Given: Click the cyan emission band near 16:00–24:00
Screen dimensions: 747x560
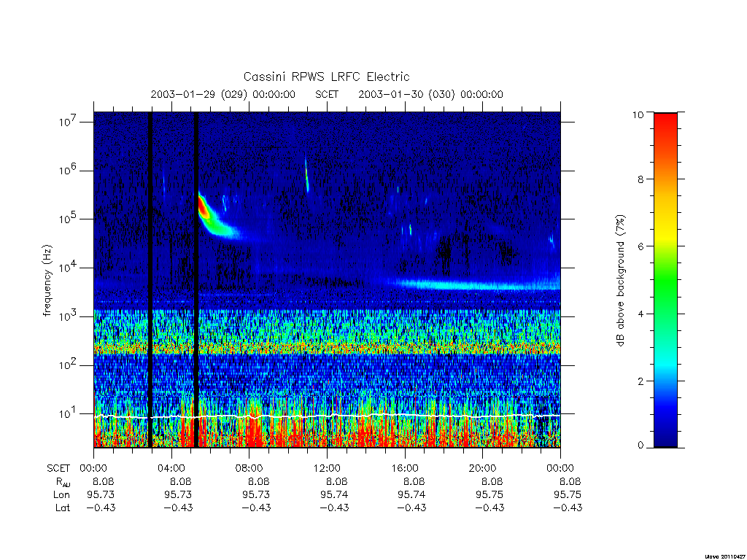Looking at the screenshot, I should [x=476, y=285].
